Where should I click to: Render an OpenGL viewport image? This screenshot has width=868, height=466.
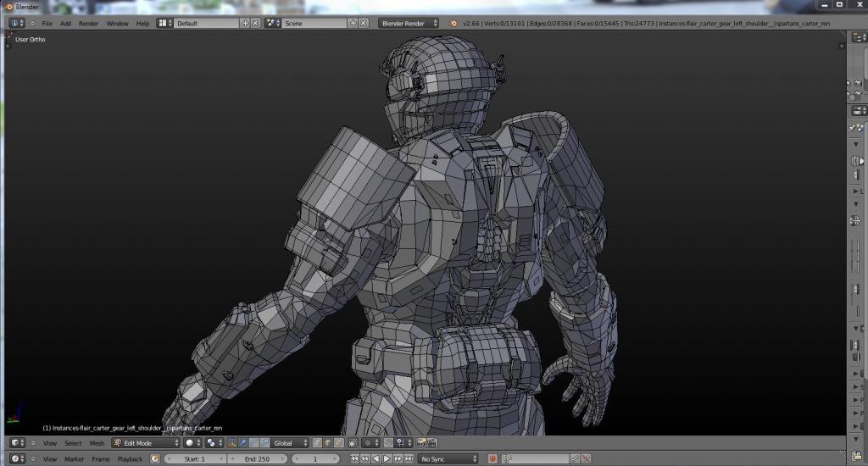coord(421,443)
